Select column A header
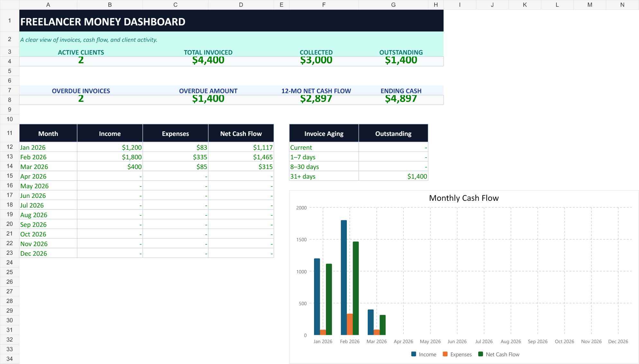The height and width of the screenshot is (364, 639). point(48,5)
